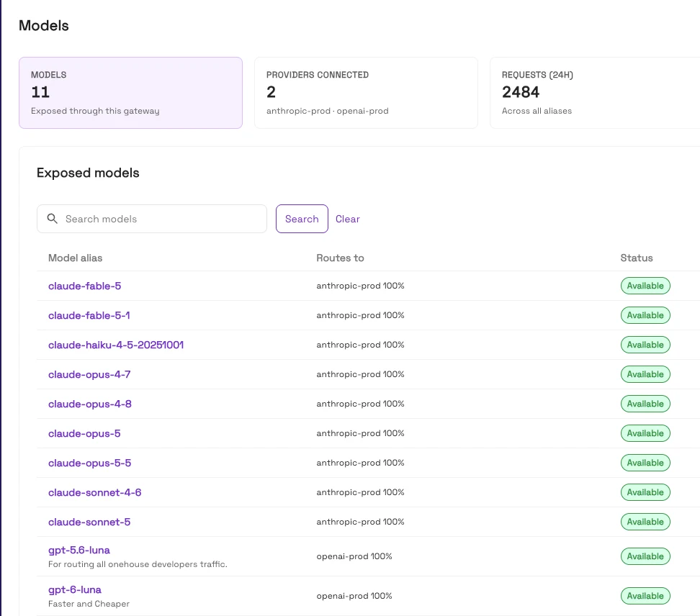Focus the Search models input field
The width and height of the screenshot is (700, 616).
[x=152, y=219]
